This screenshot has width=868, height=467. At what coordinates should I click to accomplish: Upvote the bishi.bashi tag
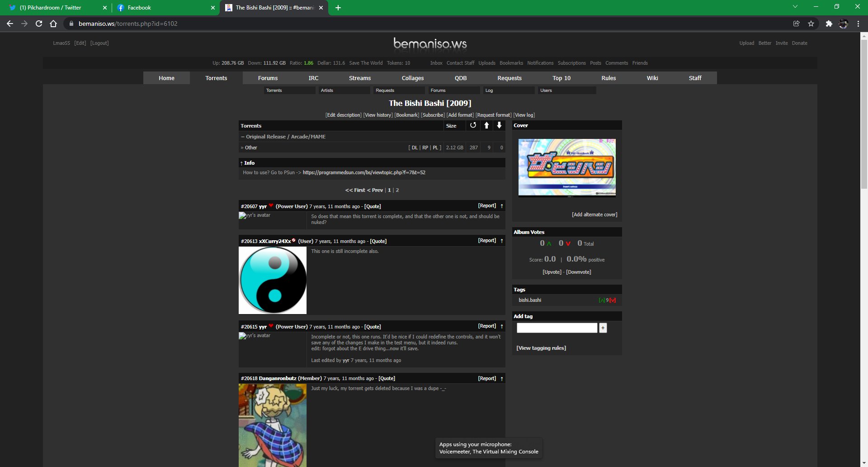click(x=602, y=300)
